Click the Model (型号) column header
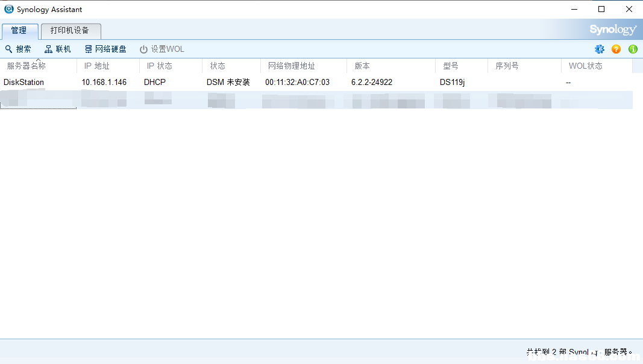 click(451, 66)
